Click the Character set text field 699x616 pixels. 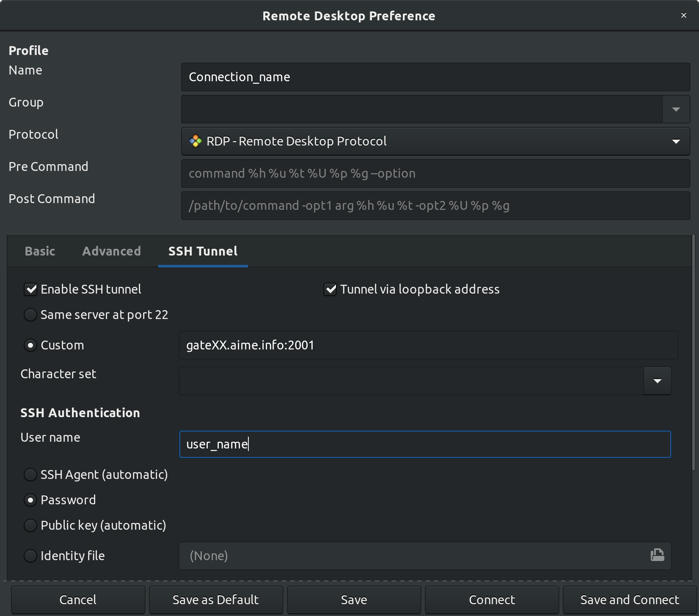pyautogui.click(x=411, y=381)
